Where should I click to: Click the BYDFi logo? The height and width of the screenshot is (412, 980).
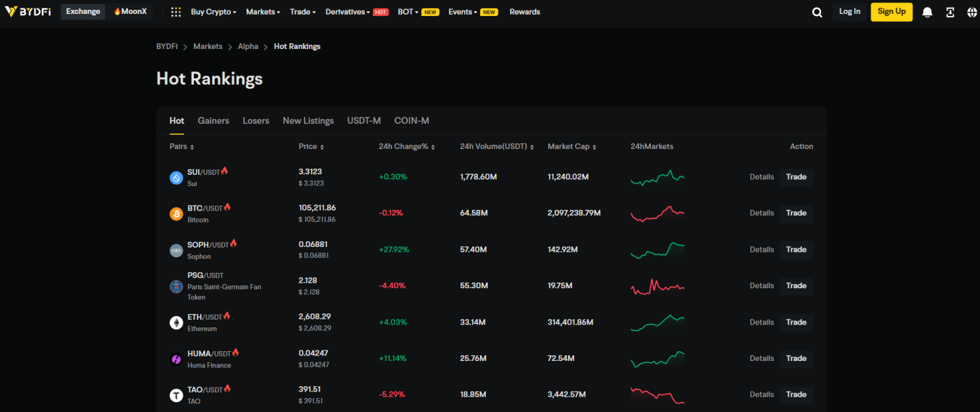(x=28, y=12)
